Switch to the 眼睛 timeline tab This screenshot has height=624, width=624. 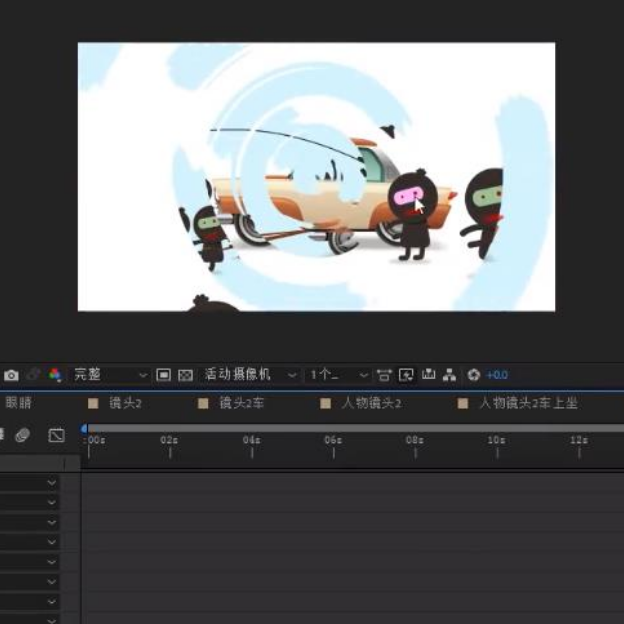click(19, 403)
